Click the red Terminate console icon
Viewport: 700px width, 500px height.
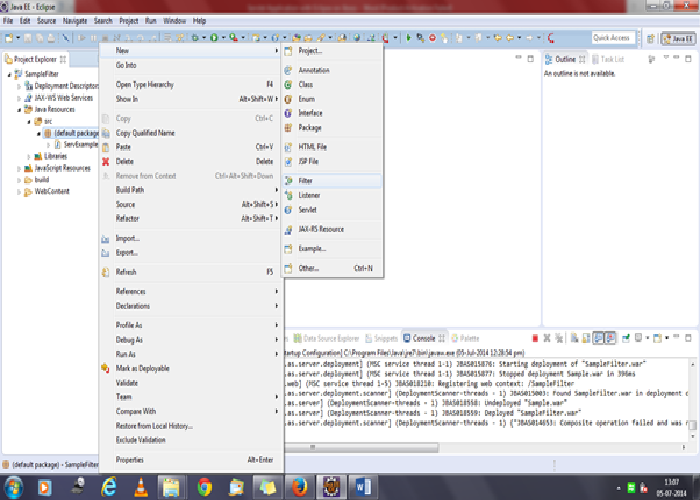(x=535, y=338)
